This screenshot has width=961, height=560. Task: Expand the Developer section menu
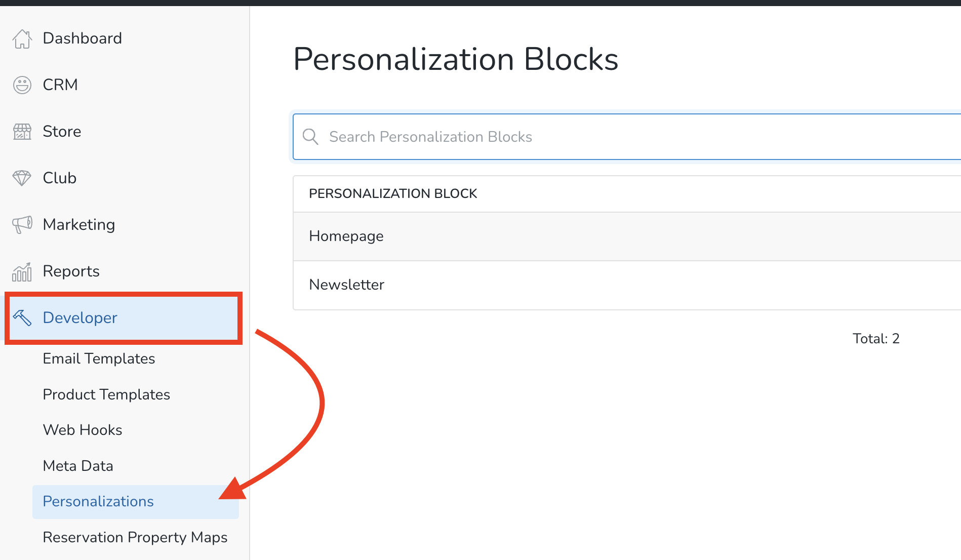pos(79,317)
